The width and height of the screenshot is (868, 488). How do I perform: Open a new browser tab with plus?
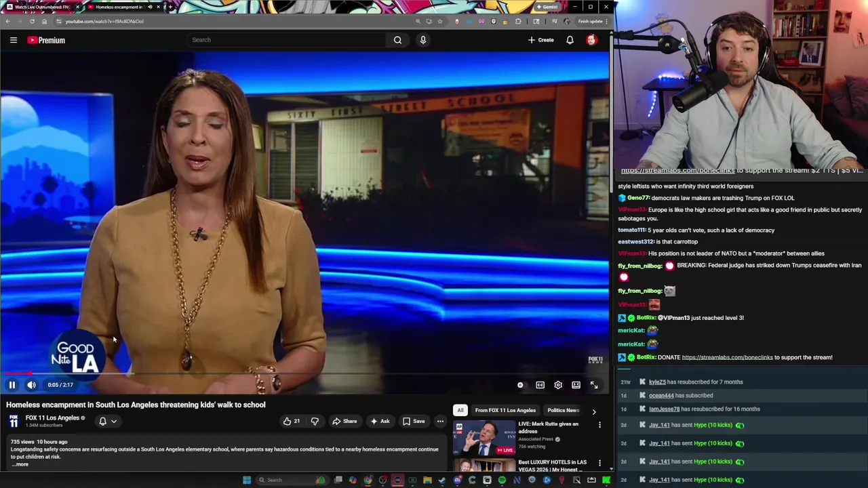coord(170,7)
